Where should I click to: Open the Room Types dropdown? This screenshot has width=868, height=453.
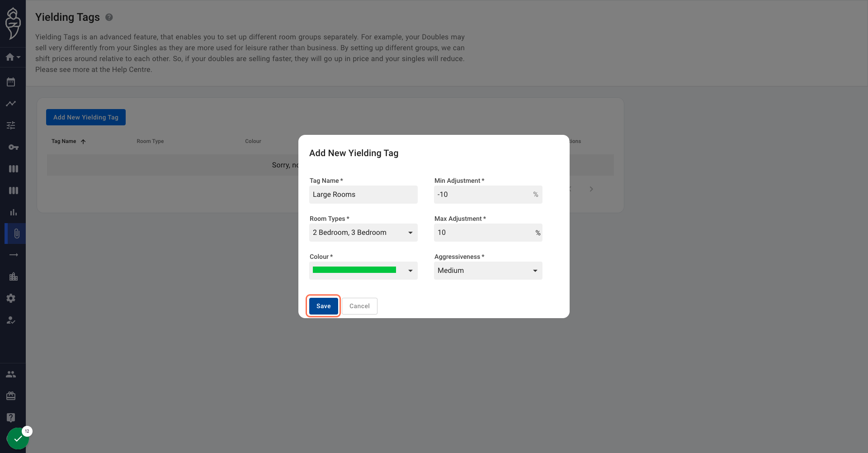click(363, 233)
